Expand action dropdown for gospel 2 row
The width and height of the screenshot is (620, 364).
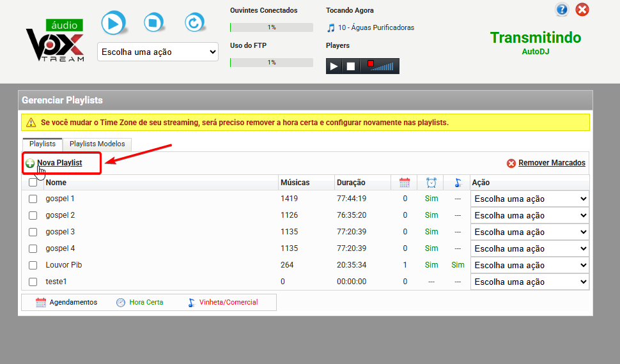tap(529, 216)
